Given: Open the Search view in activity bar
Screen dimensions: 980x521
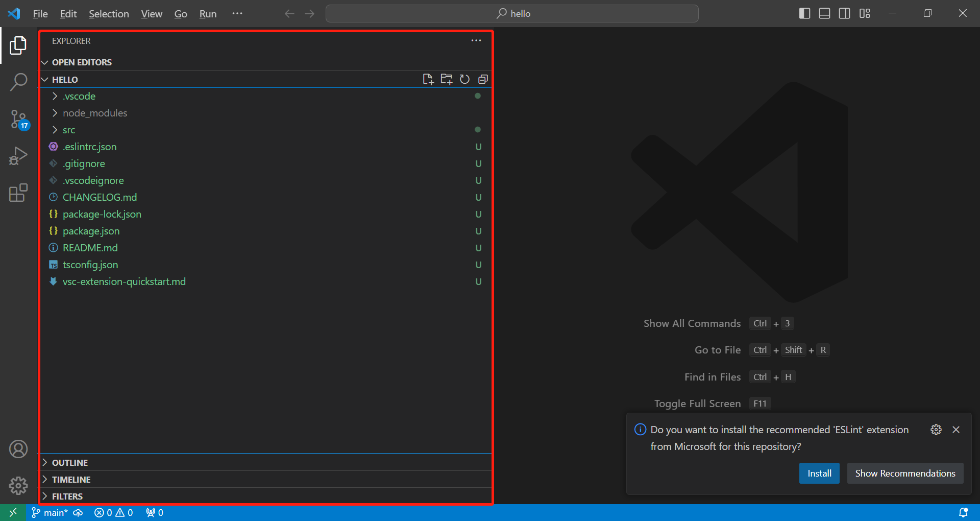Looking at the screenshot, I should click(x=18, y=82).
